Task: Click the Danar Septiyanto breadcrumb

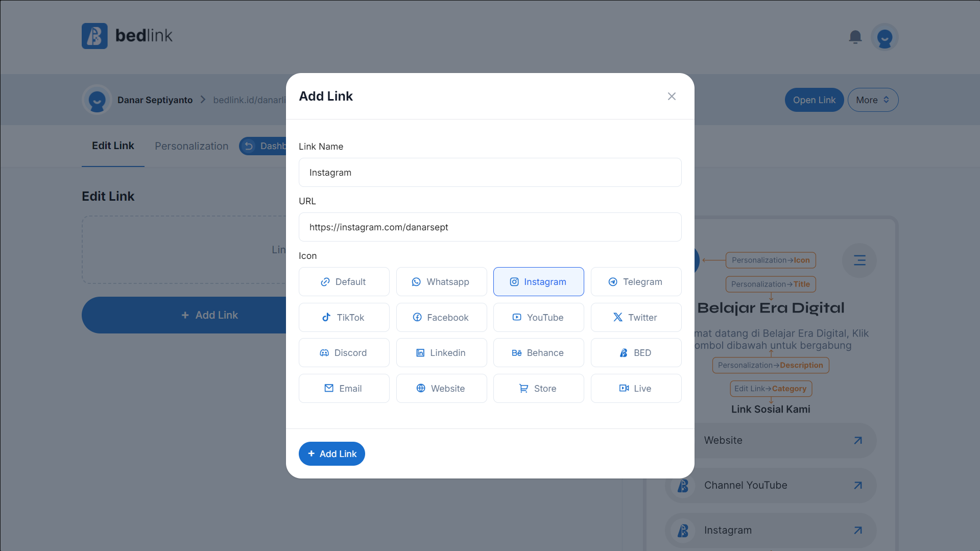Action: click(x=155, y=100)
